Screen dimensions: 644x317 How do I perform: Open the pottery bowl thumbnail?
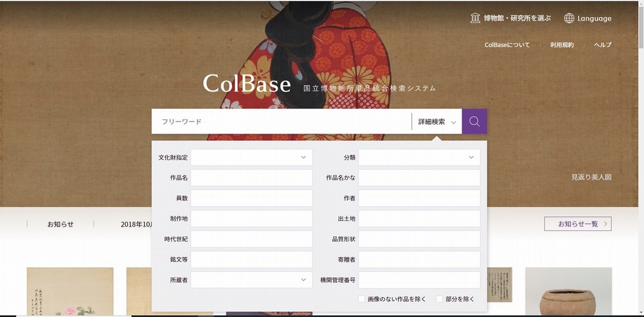[x=568, y=291]
